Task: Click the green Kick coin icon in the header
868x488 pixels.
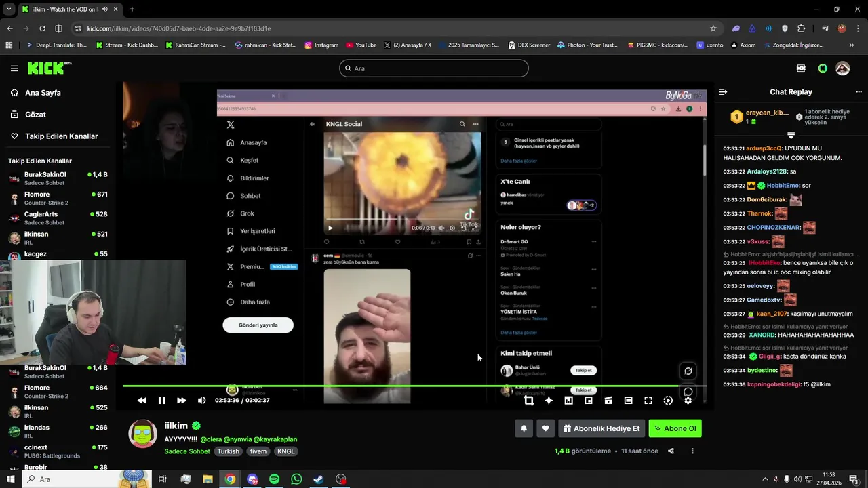Action: tap(823, 68)
